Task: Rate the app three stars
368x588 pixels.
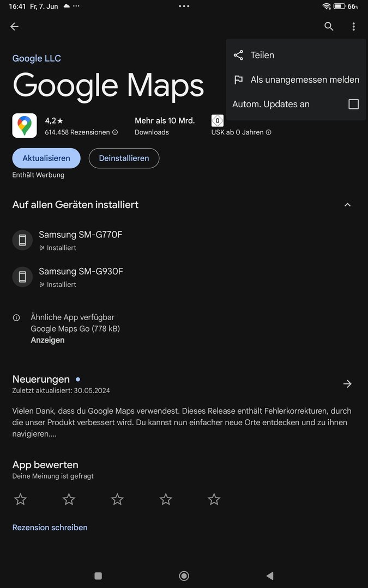Action: pyautogui.click(x=117, y=499)
